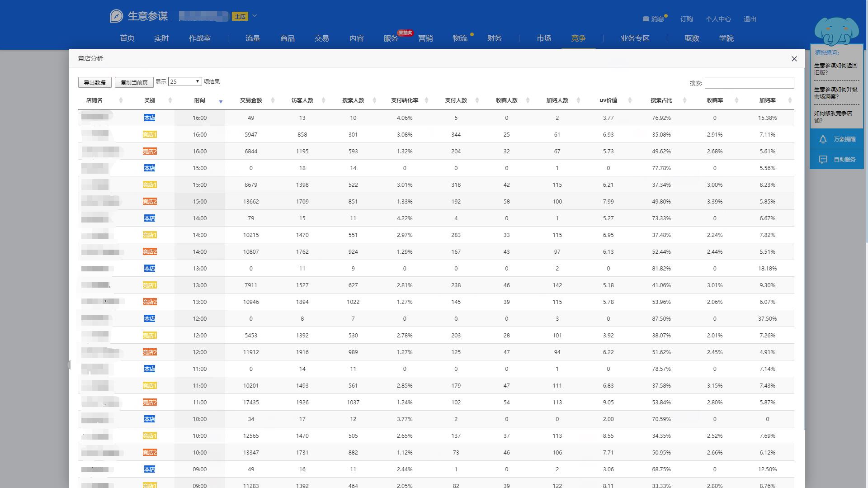868x488 pixels.
Task: Click the 复制当前页 button
Action: point(134,82)
